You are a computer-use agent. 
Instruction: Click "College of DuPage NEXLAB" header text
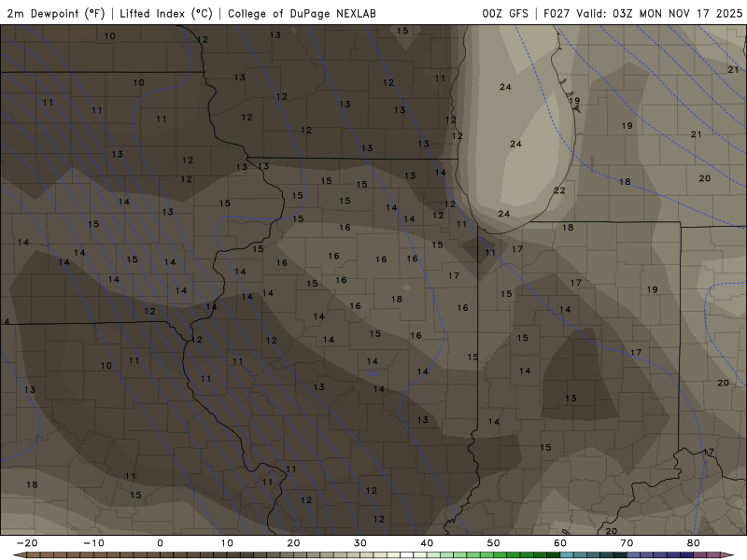[302, 13]
